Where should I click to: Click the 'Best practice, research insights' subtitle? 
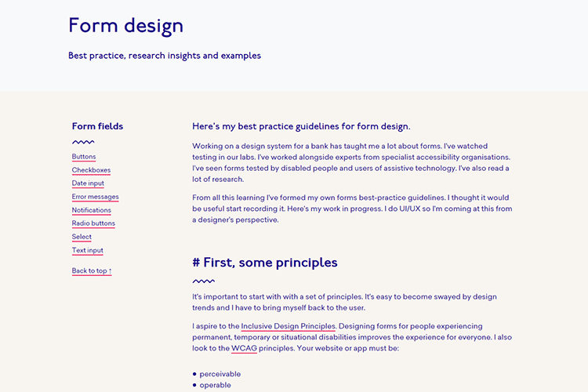coord(165,56)
